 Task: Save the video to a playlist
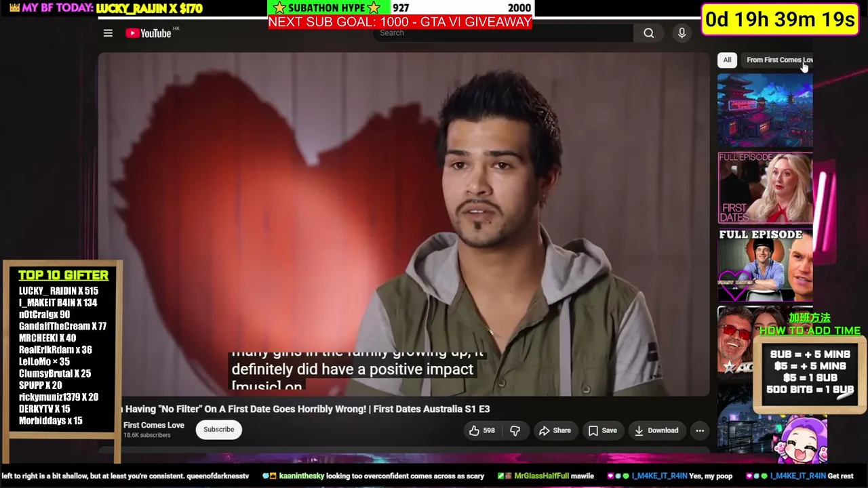(602, 430)
